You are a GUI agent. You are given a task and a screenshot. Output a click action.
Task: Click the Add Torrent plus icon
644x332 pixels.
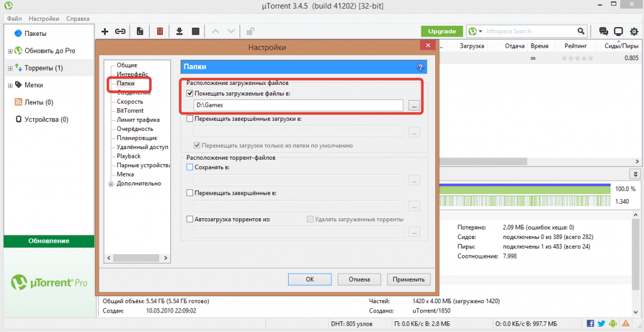click(x=105, y=31)
